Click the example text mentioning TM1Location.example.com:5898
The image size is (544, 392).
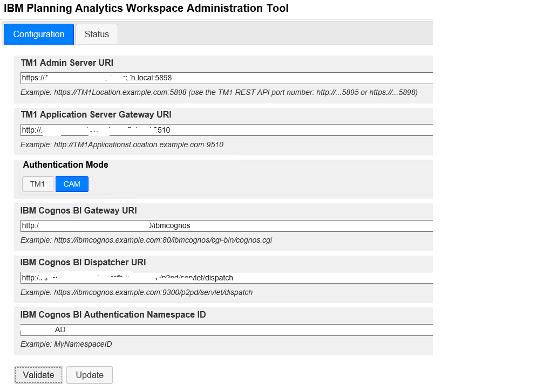click(219, 93)
